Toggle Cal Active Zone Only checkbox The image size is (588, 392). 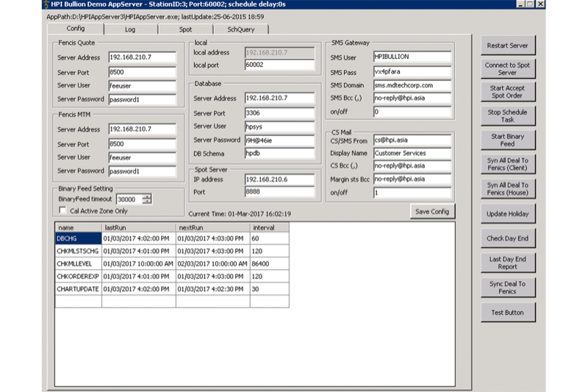[62, 210]
